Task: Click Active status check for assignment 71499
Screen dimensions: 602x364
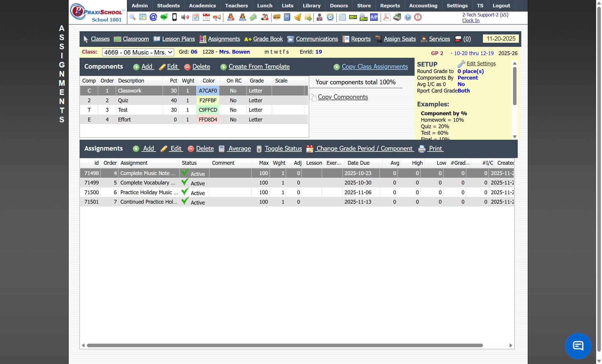Action: 185,182
